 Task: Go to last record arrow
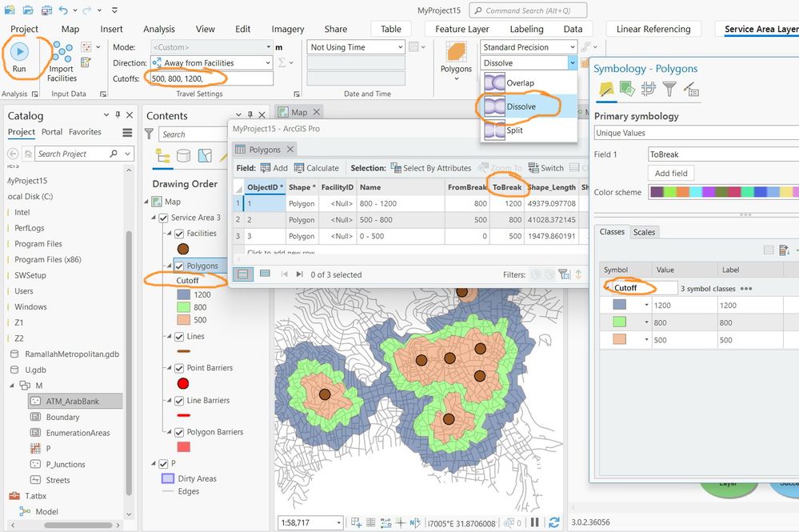point(300,274)
